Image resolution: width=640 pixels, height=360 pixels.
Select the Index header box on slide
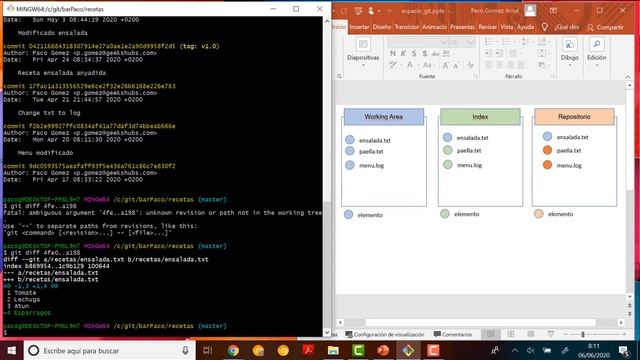pos(480,117)
